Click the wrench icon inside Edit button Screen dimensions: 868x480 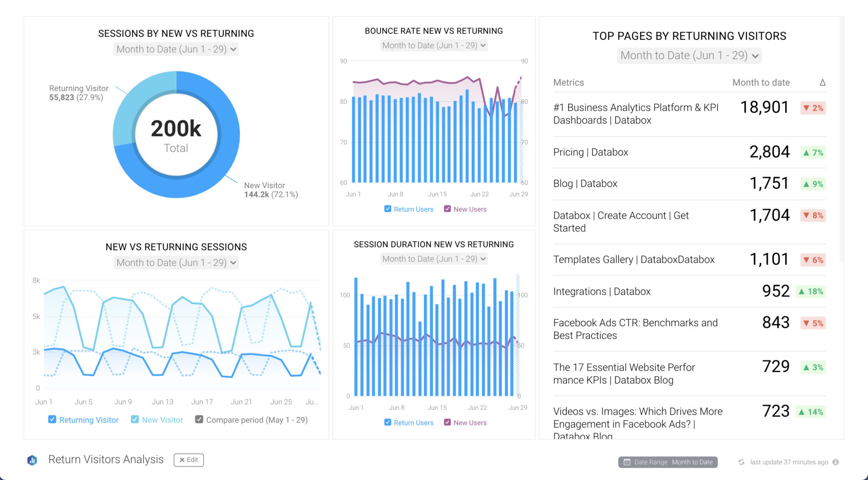(x=182, y=460)
